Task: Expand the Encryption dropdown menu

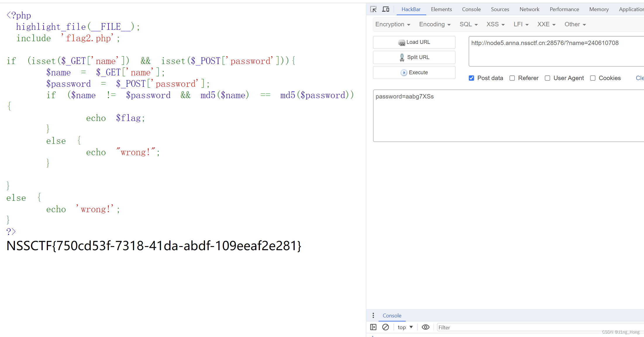Action: (393, 25)
